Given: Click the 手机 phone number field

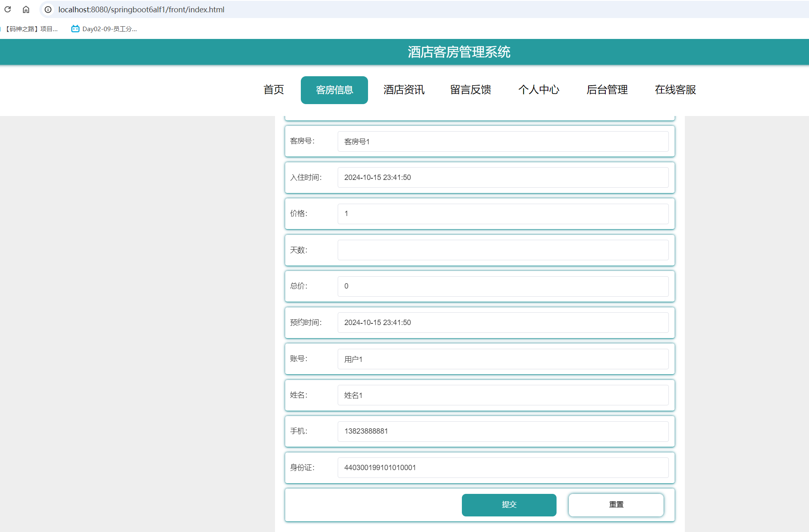Looking at the screenshot, I should pos(503,431).
